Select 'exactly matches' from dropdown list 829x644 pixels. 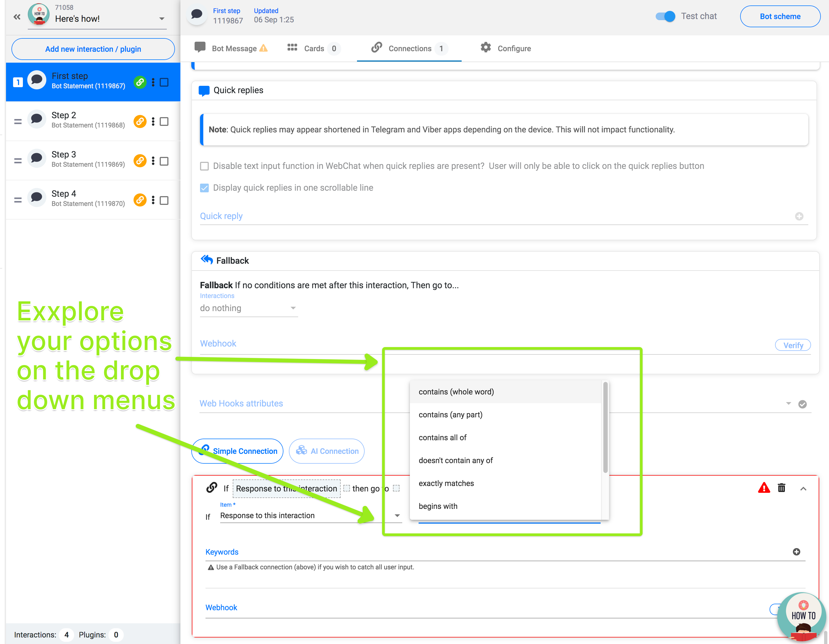(446, 483)
